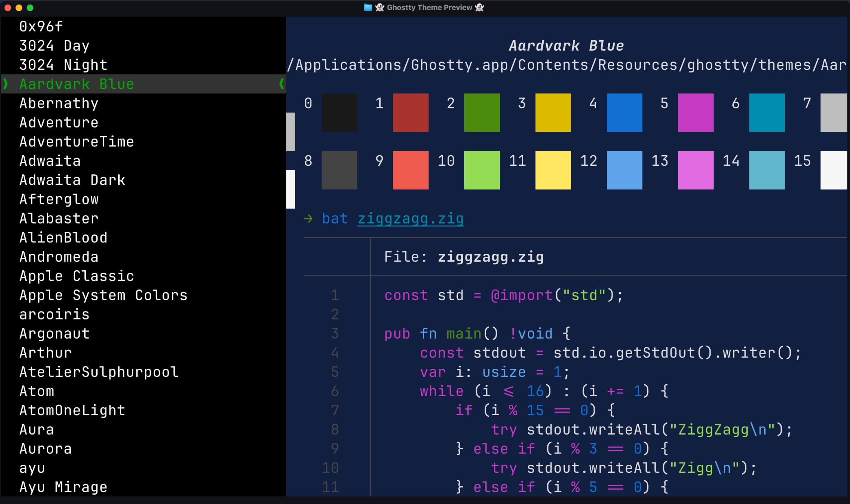Select the arcoiris theme
850x504 pixels.
(54, 314)
